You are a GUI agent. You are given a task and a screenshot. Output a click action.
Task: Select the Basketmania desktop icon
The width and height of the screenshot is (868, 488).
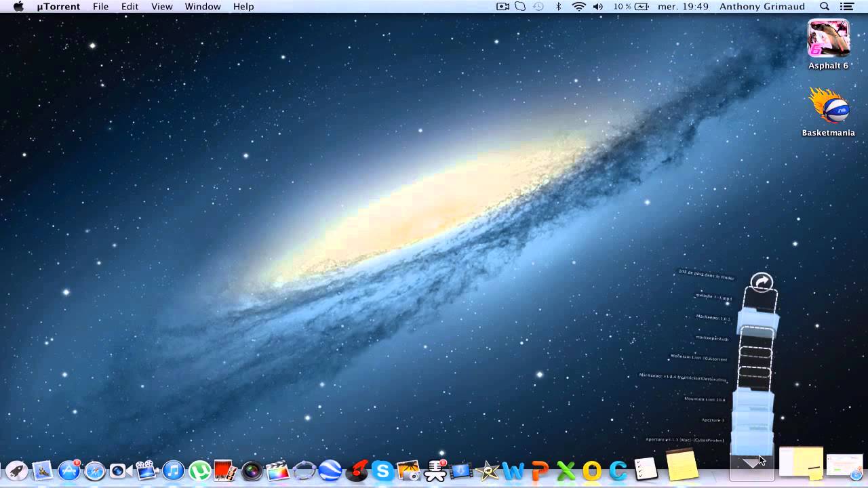[x=828, y=112]
